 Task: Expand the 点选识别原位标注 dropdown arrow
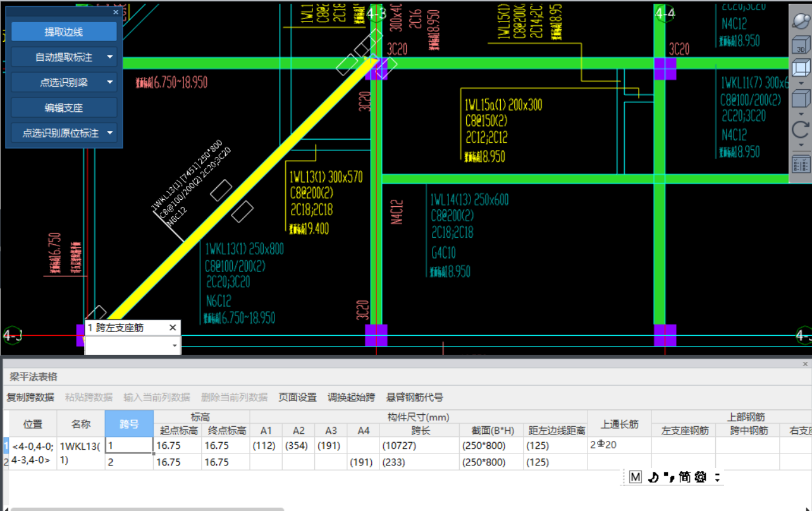tap(110, 133)
